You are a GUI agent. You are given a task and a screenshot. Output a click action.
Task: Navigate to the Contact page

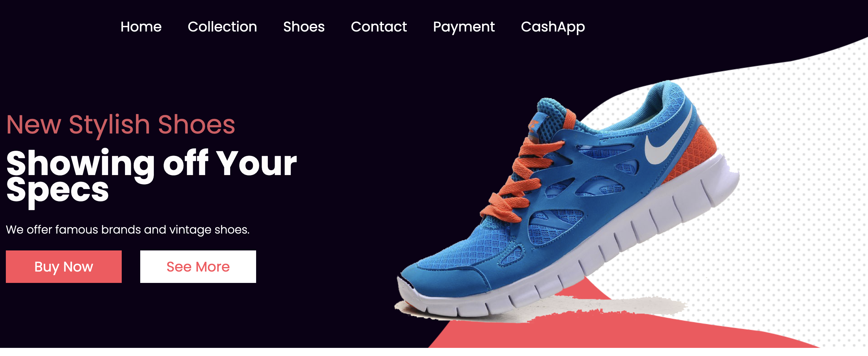point(379,27)
